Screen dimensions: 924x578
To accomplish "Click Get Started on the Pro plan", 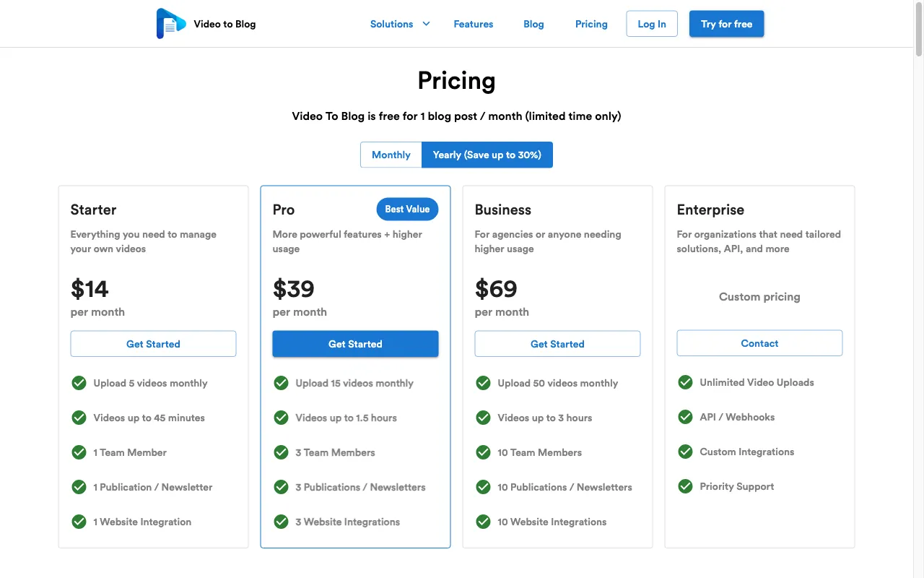I will [355, 344].
